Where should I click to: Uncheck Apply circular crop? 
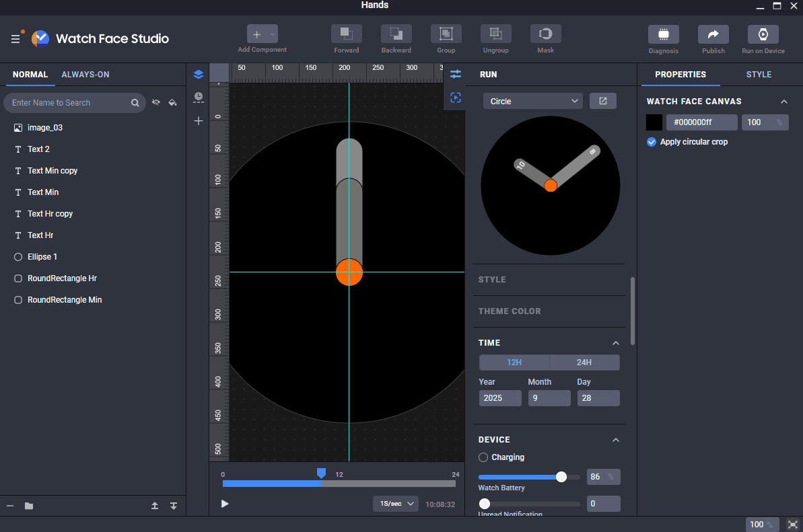click(652, 141)
